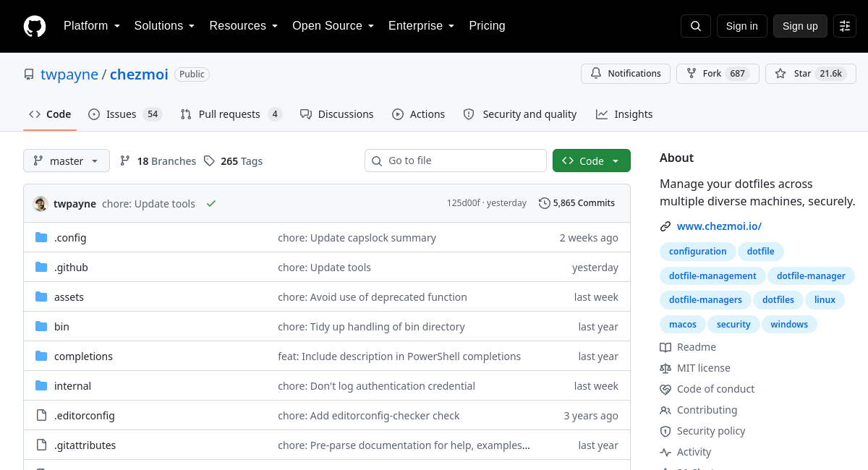
Task: Click the Sign in button
Action: point(742,26)
